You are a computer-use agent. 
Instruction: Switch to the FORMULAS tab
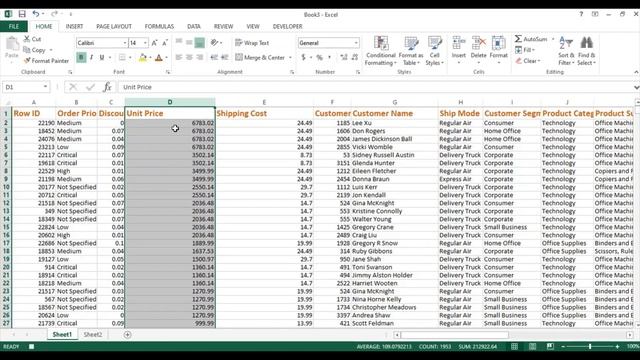[159, 27]
